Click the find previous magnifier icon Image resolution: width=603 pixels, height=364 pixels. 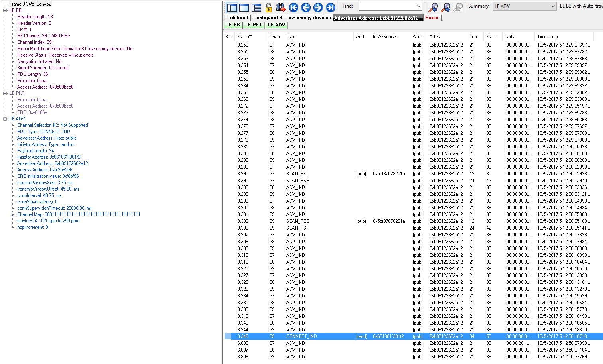[433, 7]
